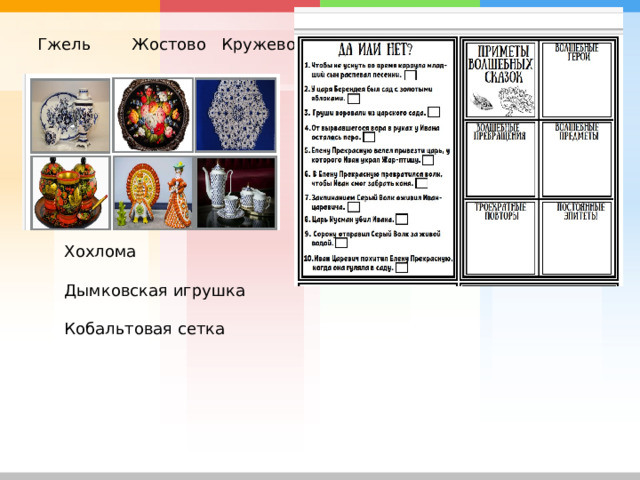Tick the checkbox for statement 2 about golden apples
Screen dimensions: 640x480
click(353, 98)
